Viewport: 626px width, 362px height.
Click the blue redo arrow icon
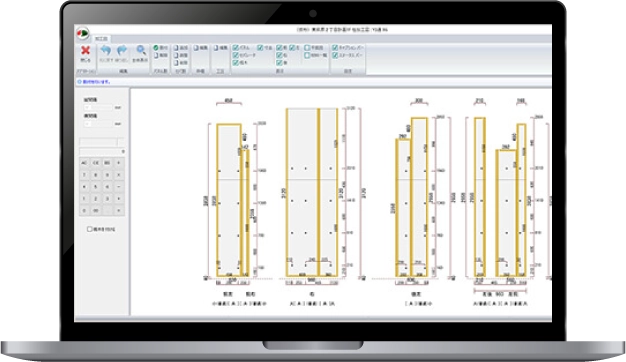(x=122, y=50)
